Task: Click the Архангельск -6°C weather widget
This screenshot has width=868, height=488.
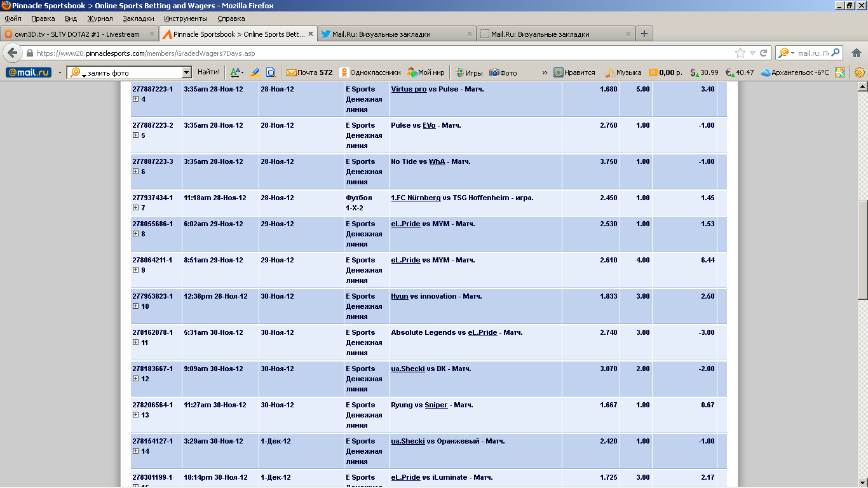Action: tap(795, 72)
